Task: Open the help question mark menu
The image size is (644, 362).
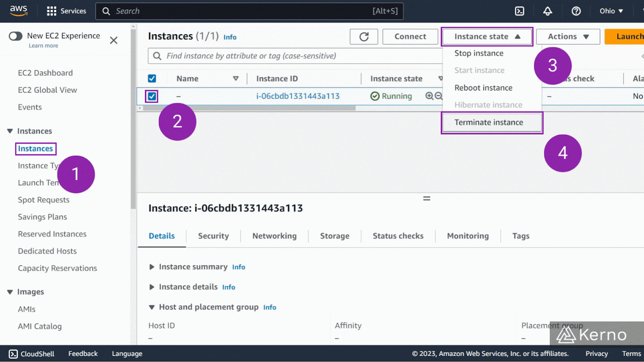Action: pos(576,11)
